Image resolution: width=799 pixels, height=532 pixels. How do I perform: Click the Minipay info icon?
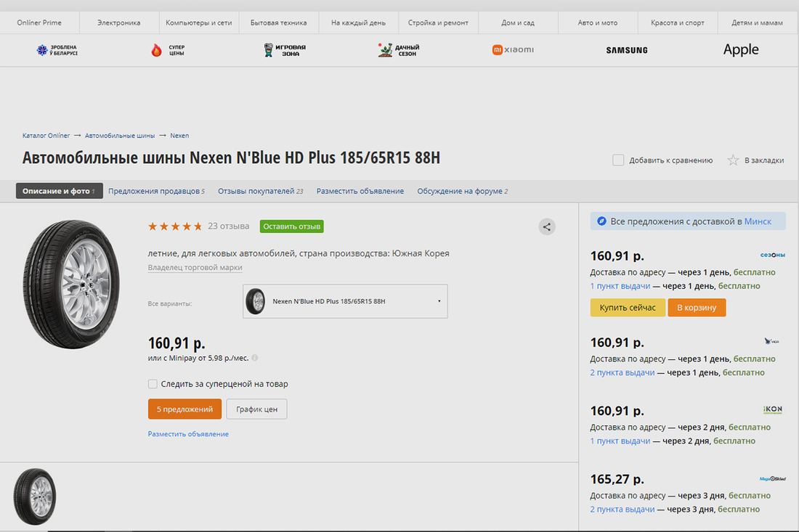[255, 358]
